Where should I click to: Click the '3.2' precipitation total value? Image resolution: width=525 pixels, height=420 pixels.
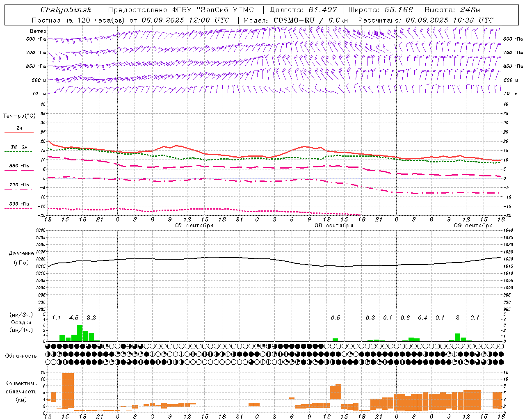(x=91, y=318)
